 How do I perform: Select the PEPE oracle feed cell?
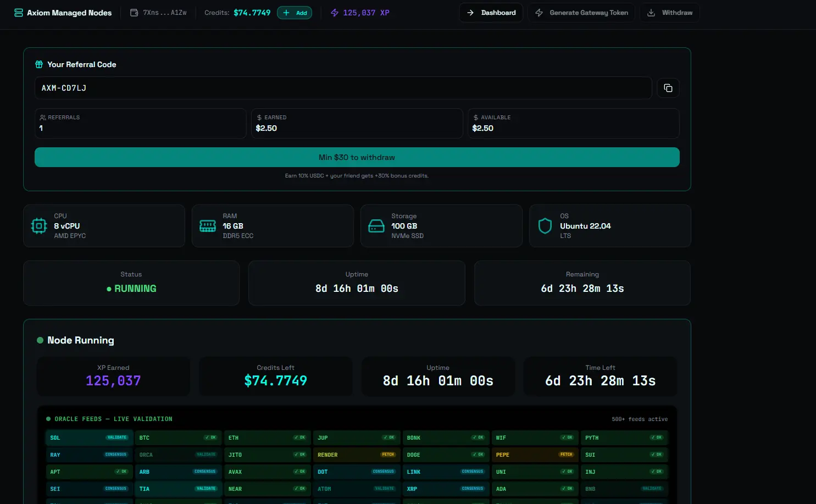[535, 455]
